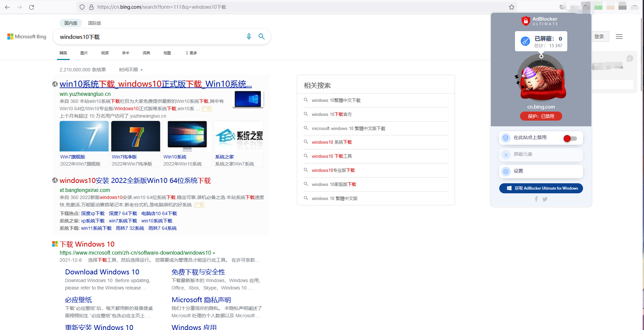Switch to 国际版 search mode
This screenshot has height=330, width=644.
click(x=94, y=23)
